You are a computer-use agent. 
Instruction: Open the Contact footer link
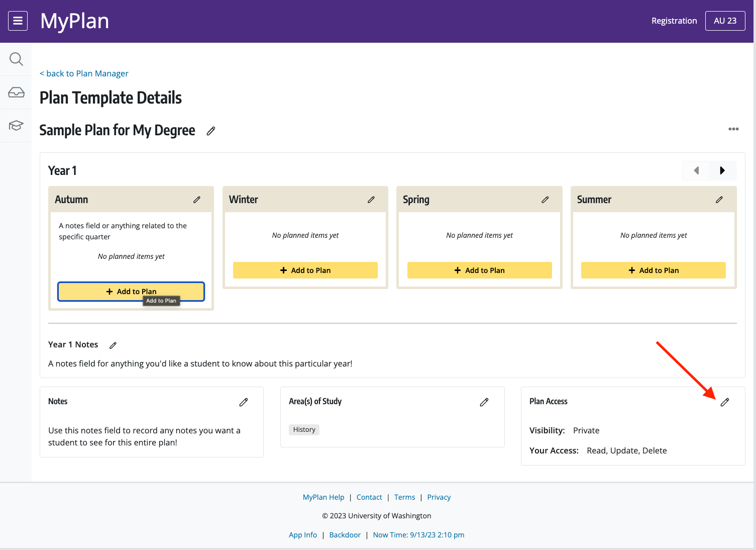369,497
